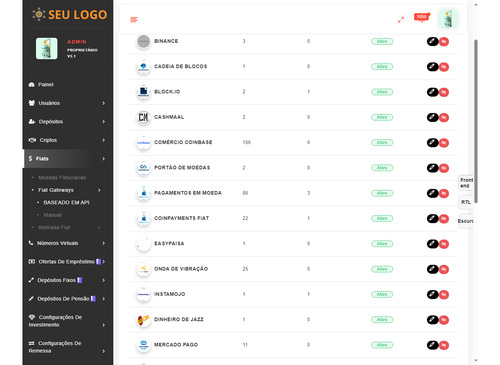Screen dimensions: 500x365
Task: Click the Ativo status badge for Binance
Action: [382, 41]
